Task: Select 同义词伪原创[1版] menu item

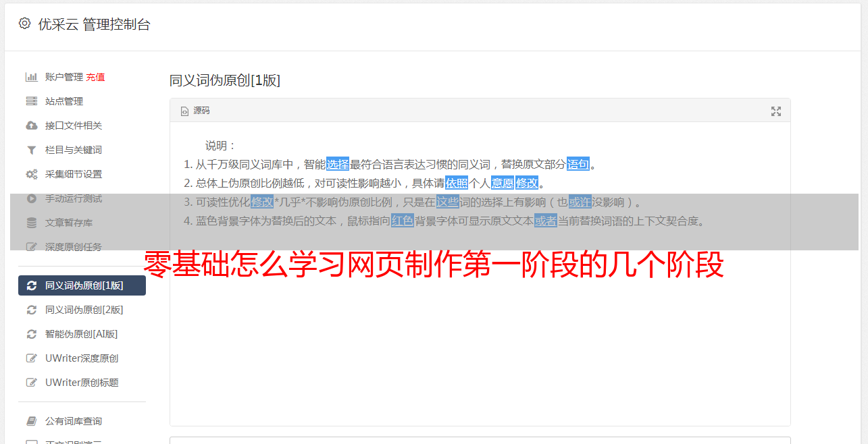Action: [x=82, y=285]
